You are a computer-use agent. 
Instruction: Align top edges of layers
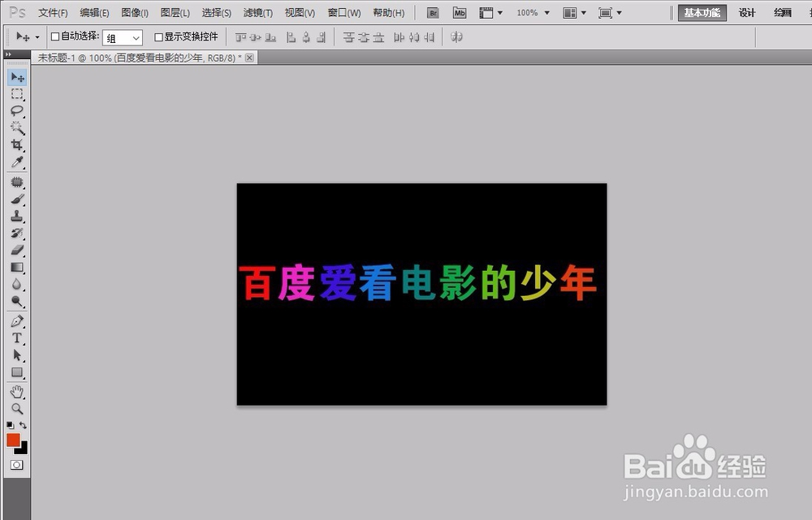[x=241, y=37]
